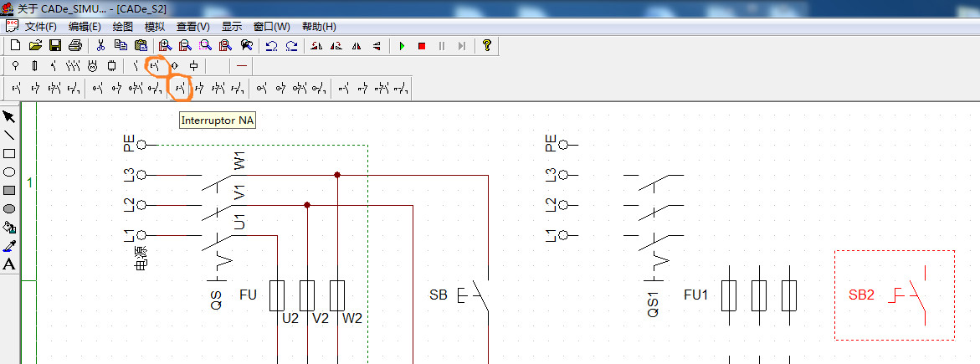This screenshot has width=980, height=364.
Task: Click the W2 terminal label
Action: point(351,318)
